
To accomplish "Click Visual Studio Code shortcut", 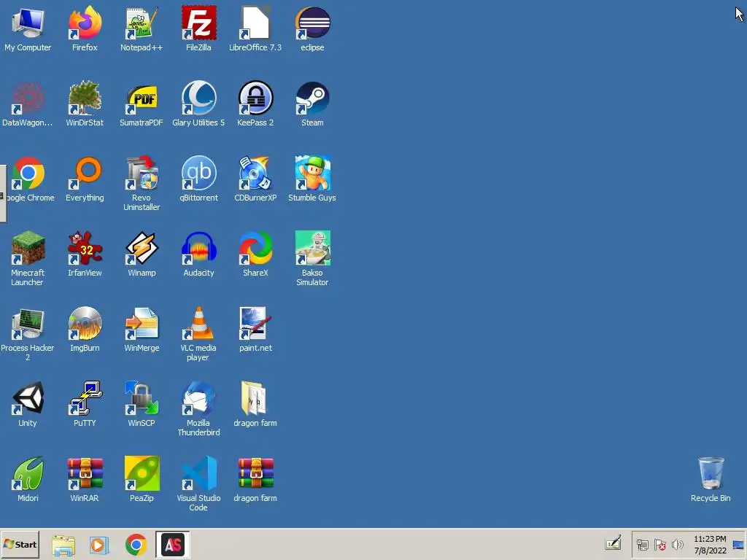I will [x=198, y=473].
